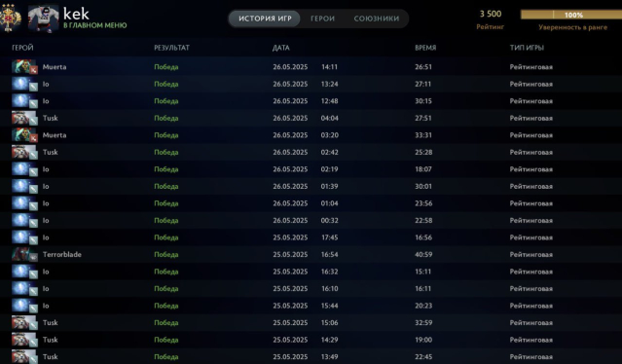Select Muerta hero icon from 14:11 match
Viewport: 622px width, 364px height.
(24, 67)
